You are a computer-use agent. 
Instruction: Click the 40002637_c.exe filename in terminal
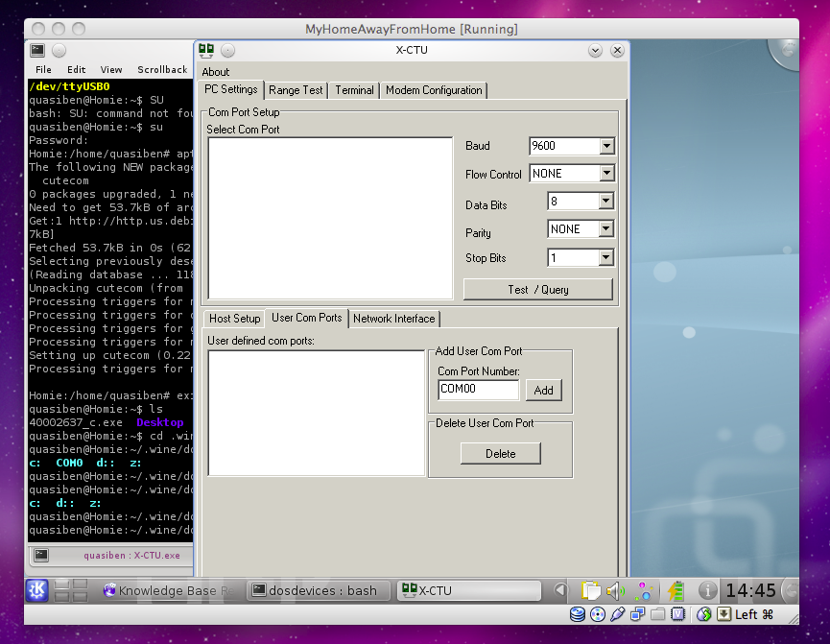coord(76,422)
